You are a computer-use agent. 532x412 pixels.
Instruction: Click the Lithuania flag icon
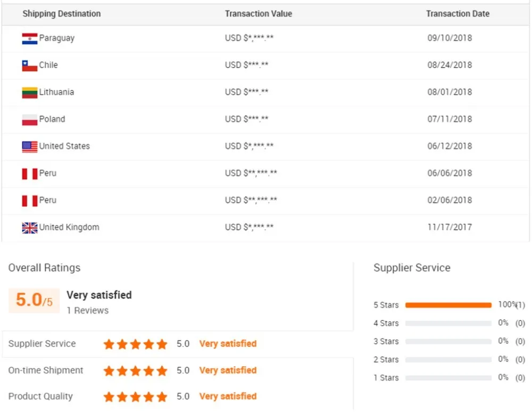[x=29, y=93]
